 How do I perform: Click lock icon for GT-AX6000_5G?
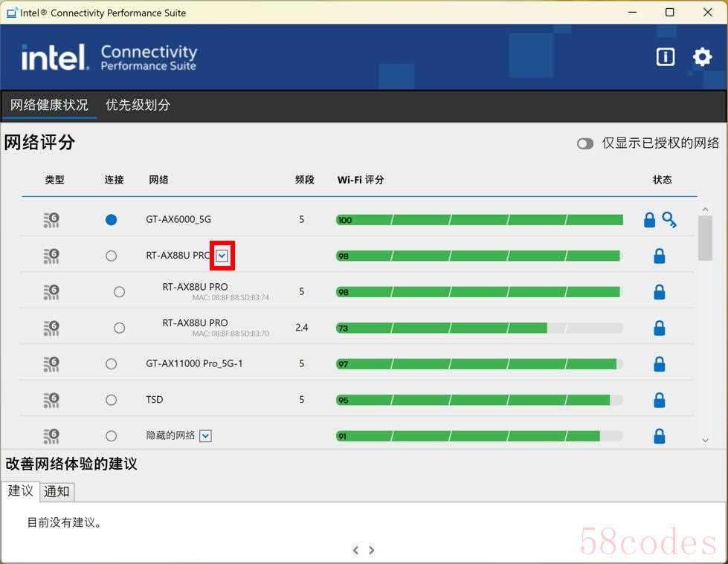[x=649, y=220]
